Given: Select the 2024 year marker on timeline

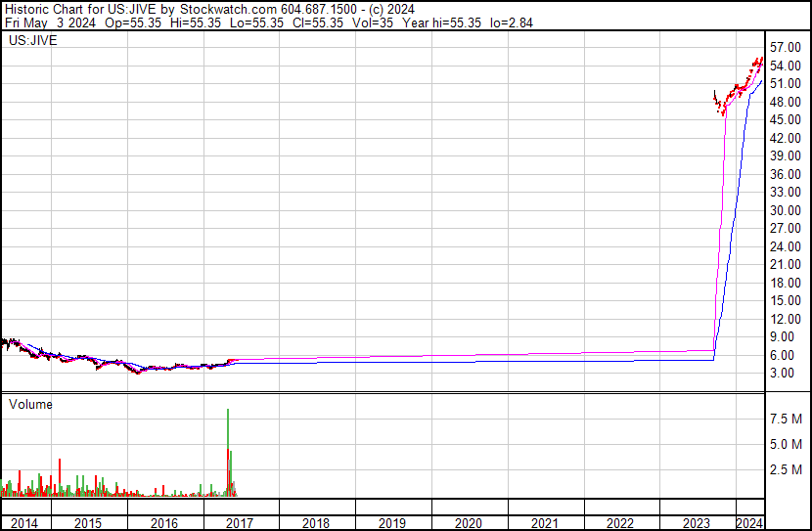Looking at the screenshot, I should click(x=749, y=523).
